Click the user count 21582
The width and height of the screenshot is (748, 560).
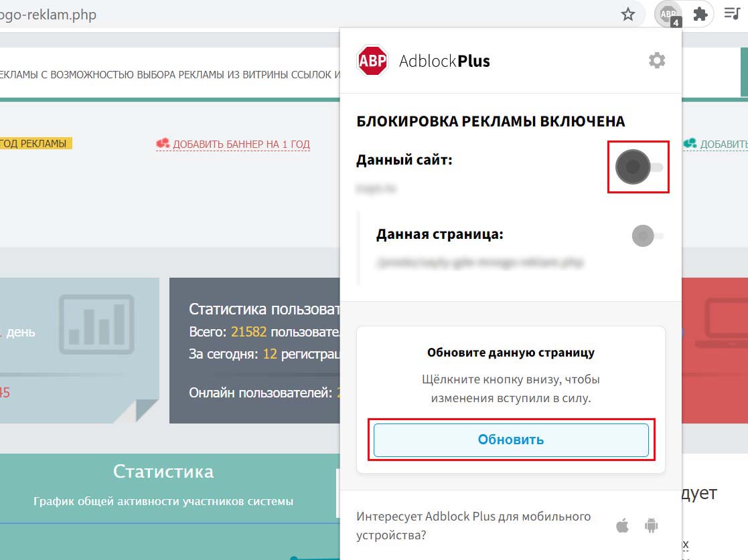click(x=248, y=332)
